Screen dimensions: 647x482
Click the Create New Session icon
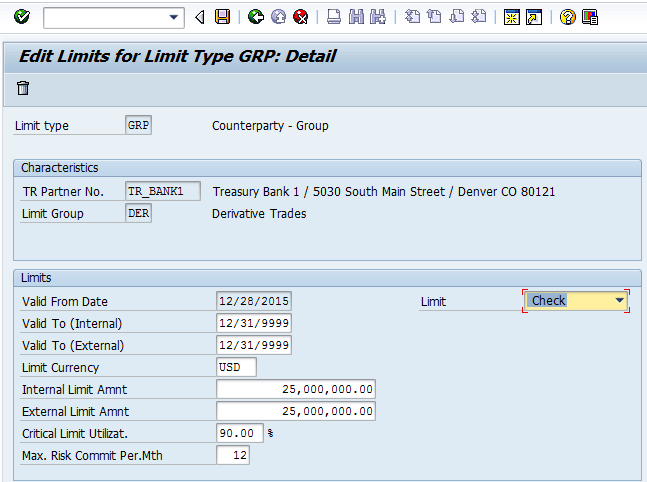(512, 17)
